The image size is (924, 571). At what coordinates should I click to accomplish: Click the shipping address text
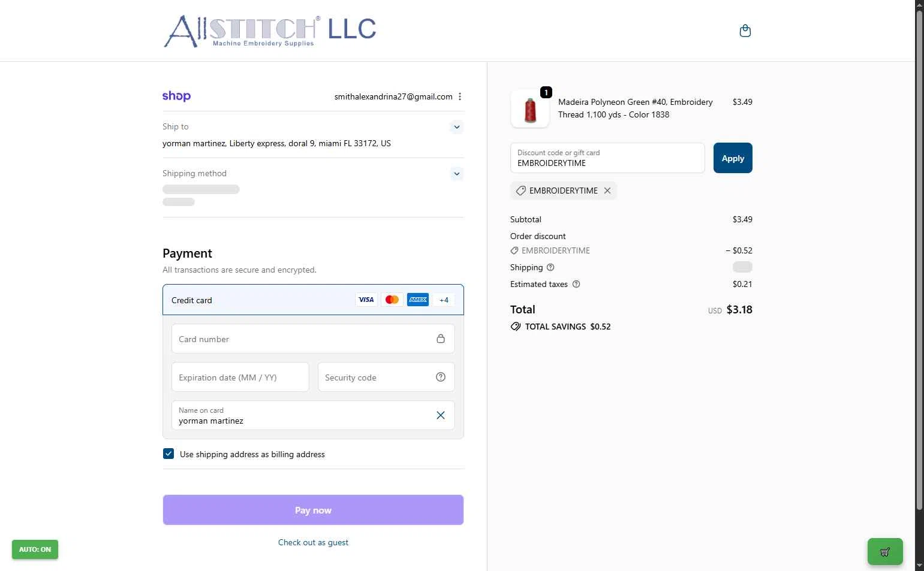[x=276, y=143]
